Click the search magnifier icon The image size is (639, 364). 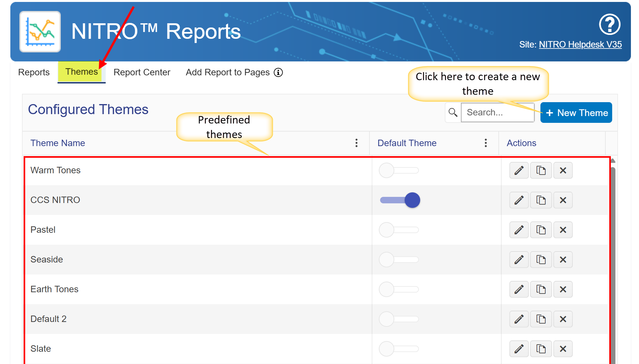[x=453, y=112]
